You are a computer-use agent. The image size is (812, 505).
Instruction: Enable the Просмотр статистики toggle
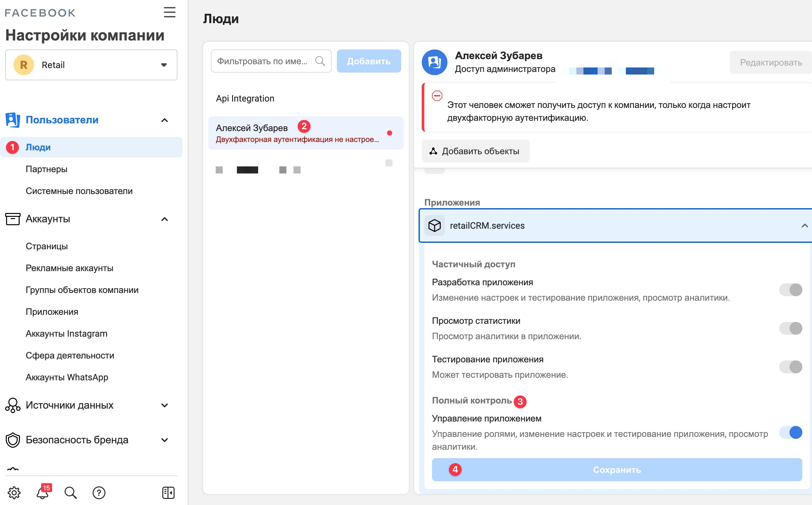coord(790,328)
